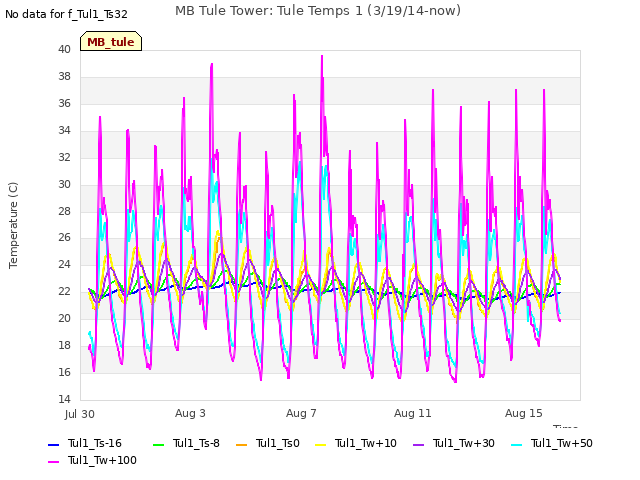The image size is (640, 480).
Task: Click the magenta Tul1_Tw+100 legend swatch
Action: click(54, 462)
